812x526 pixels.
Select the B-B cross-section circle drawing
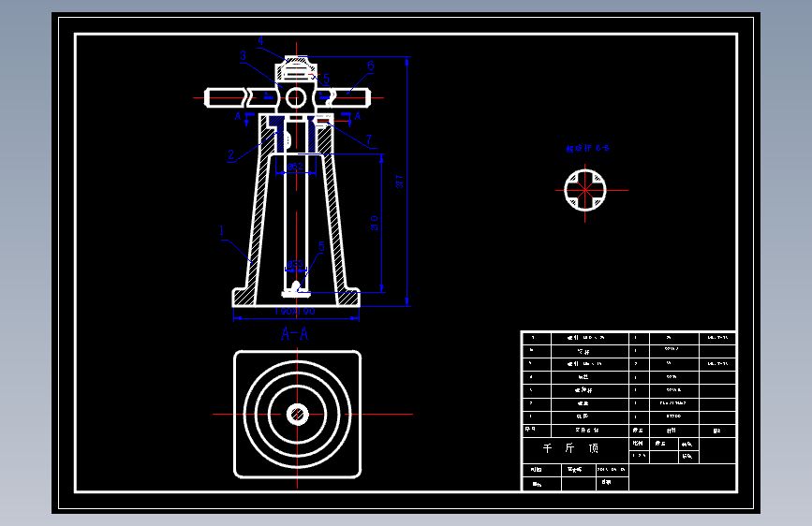585,191
